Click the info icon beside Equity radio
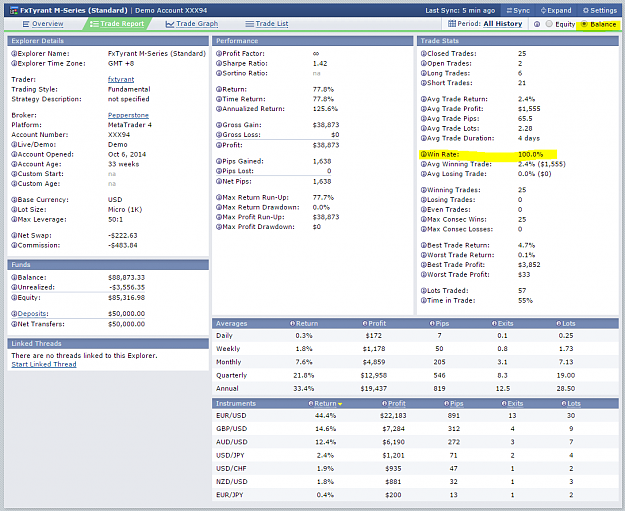The height and width of the screenshot is (511, 625). [x=537, y=24]
